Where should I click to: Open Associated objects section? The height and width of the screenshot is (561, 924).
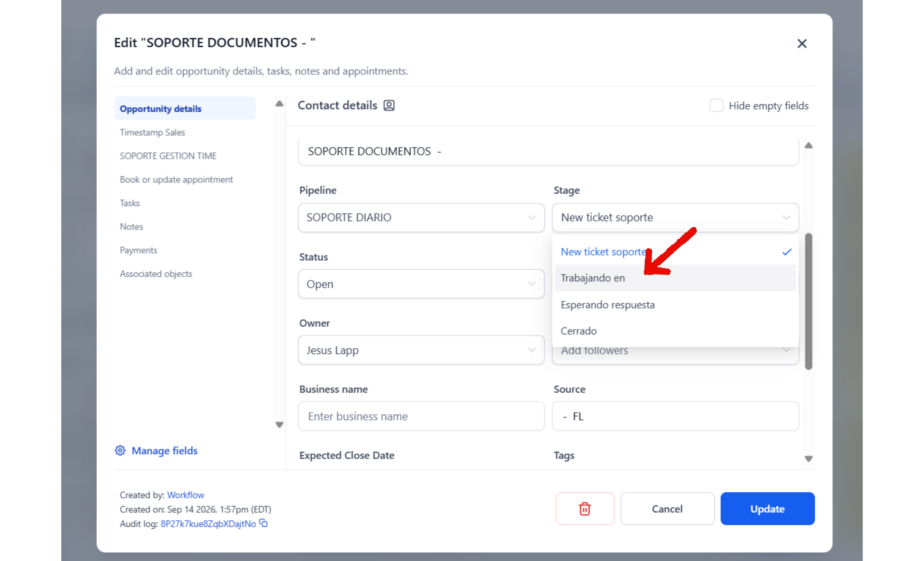[x=156, y=274]
